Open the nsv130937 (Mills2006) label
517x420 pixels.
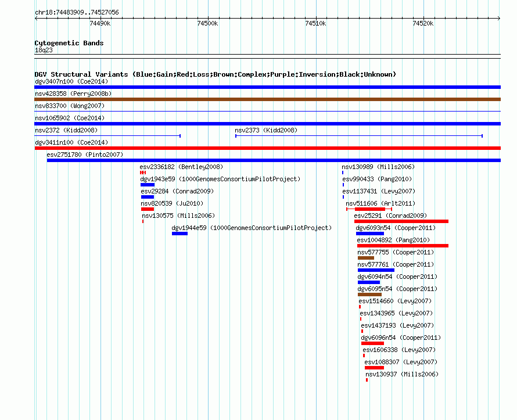tap(402, 374)
